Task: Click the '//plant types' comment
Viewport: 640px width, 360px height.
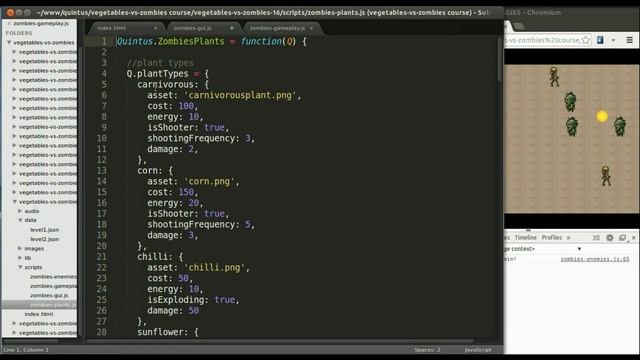Action: coord(160,63)
